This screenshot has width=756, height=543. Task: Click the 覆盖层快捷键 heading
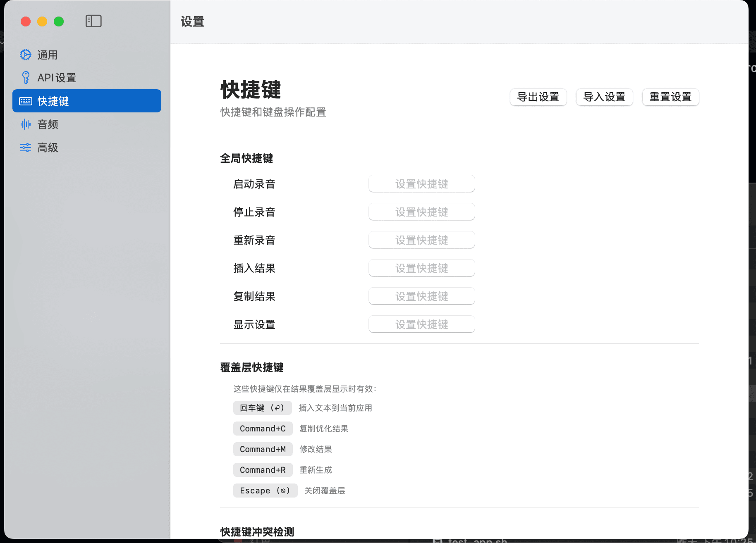tap(252, 367)
